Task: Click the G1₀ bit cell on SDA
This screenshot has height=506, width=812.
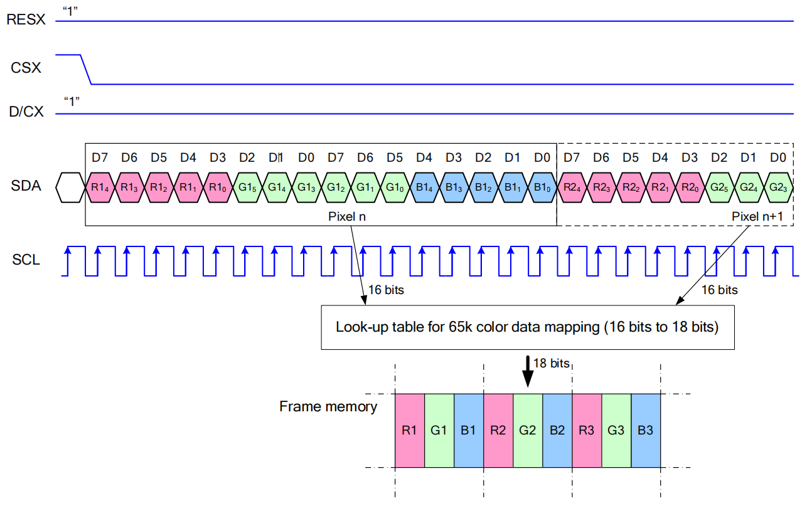Action: click(x=395, y=187)
